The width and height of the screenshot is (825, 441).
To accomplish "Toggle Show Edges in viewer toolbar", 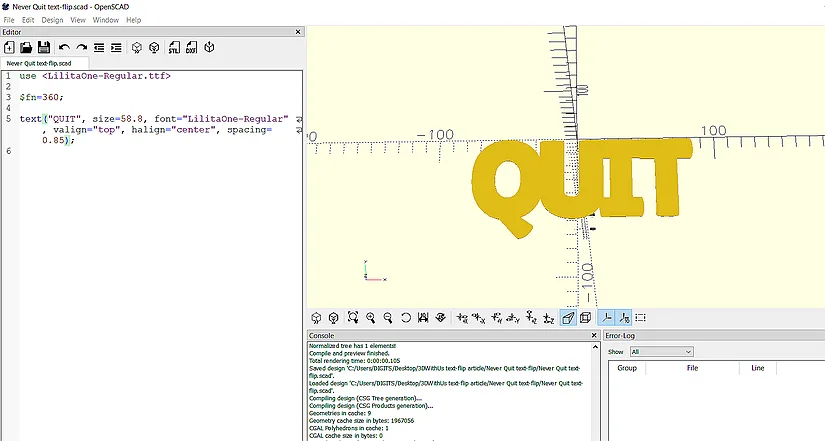I will (640, 318).
